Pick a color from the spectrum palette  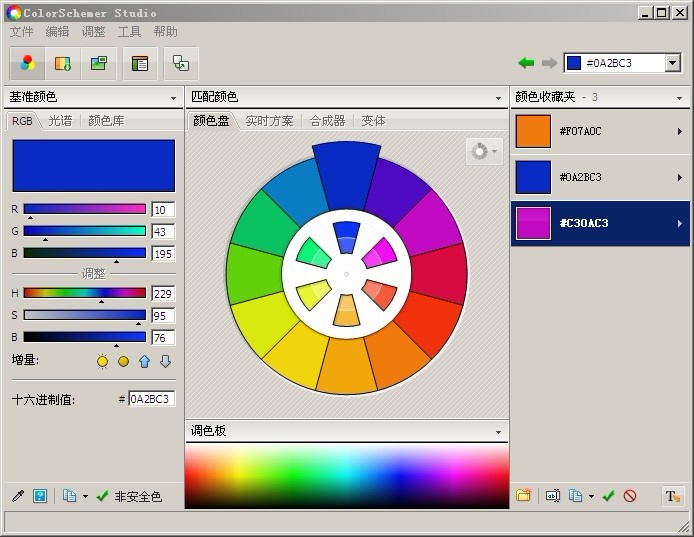pos(347,475)
